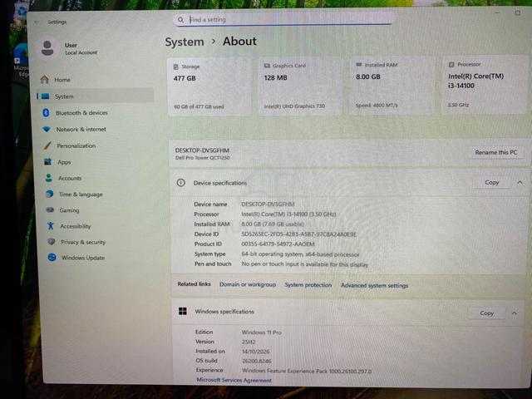The image size is (532, 399).
Task: Open the Gaming controller icon
Action: 50,210
